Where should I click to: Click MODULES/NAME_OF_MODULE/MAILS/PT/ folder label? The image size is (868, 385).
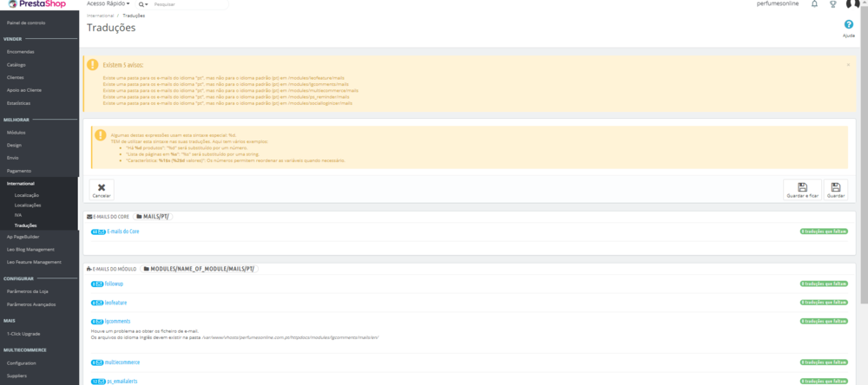click(x=200, y=269)
